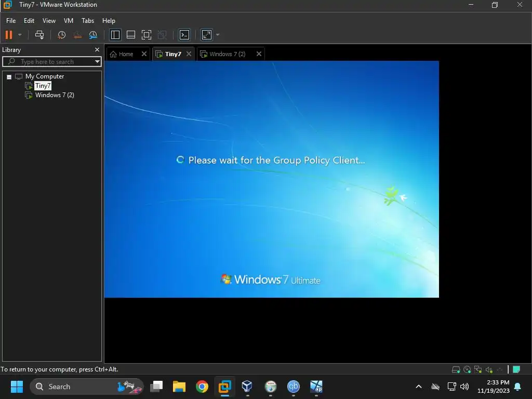Click the Unity mode icon
The height and width of the screenshot is (399, 532).
point(162,35)
